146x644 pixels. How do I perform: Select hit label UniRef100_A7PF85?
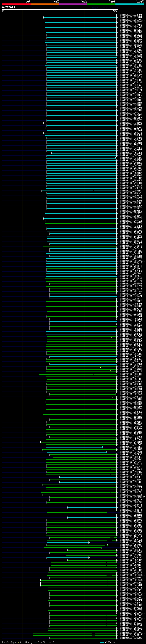[131, 25]
